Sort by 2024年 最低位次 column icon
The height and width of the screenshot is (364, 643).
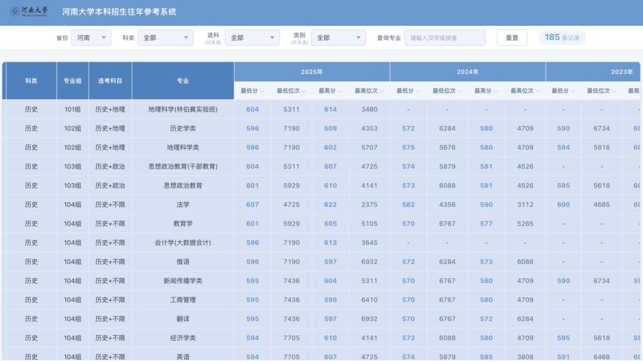(x=460, y=92)
